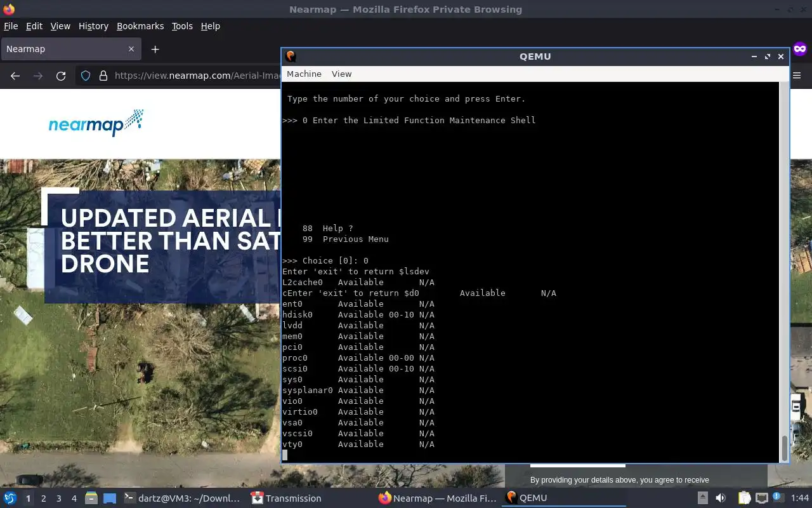Viewport: 812px width, 508px height.
Task: Open the File menu in Firefox
Action: 11,26
